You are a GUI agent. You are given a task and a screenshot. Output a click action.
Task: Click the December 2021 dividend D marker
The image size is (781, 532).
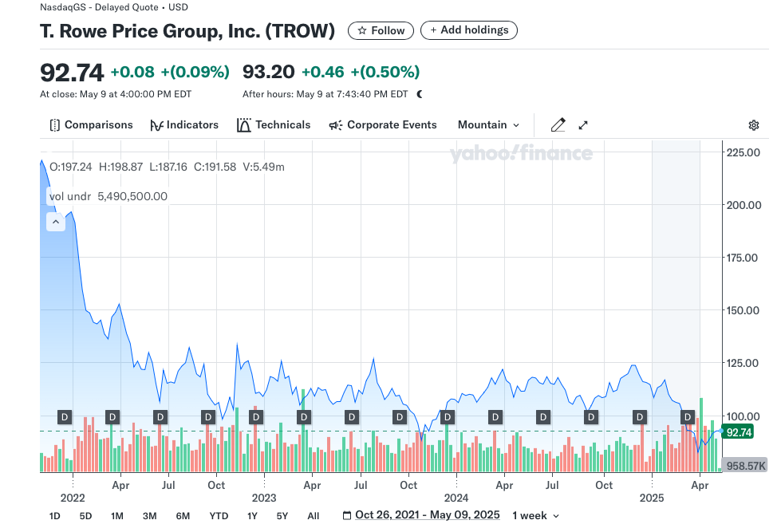click(65, 417)
